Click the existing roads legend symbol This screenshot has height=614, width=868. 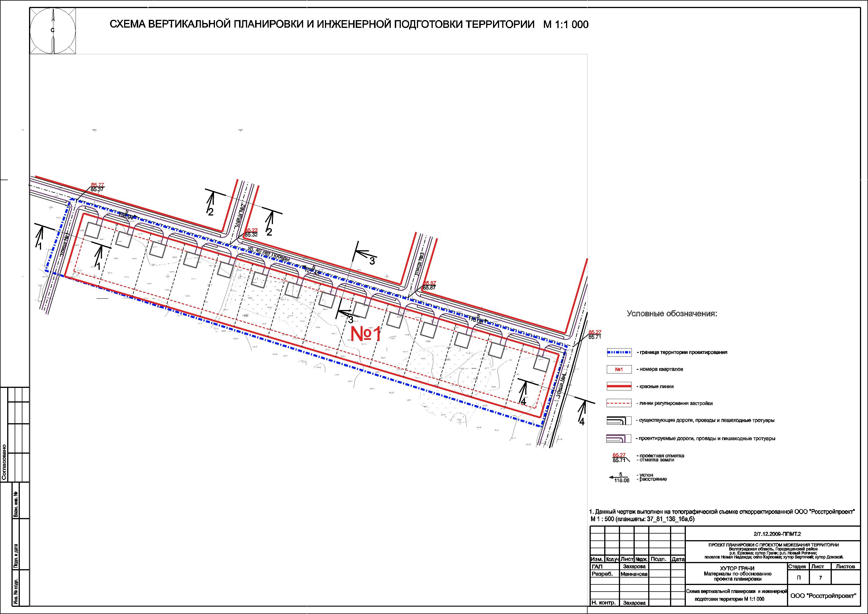pyautogui.click(x=619, y=420)
